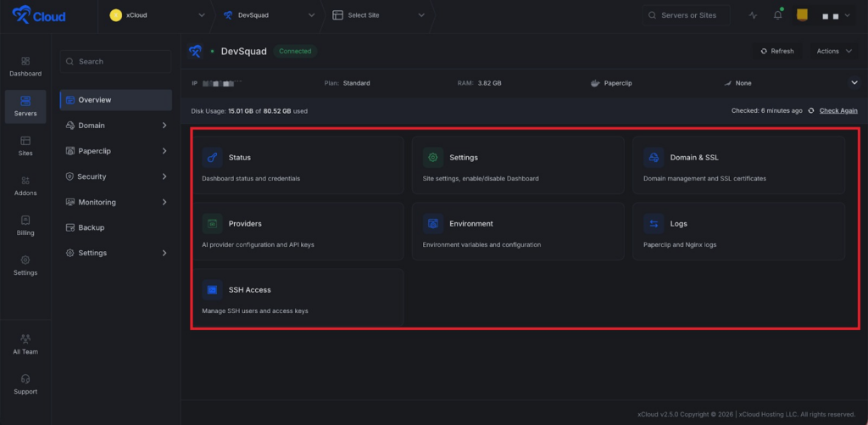
Task: Open the SSH Access card
Action: pyautogui.click(x=298, y=298)
